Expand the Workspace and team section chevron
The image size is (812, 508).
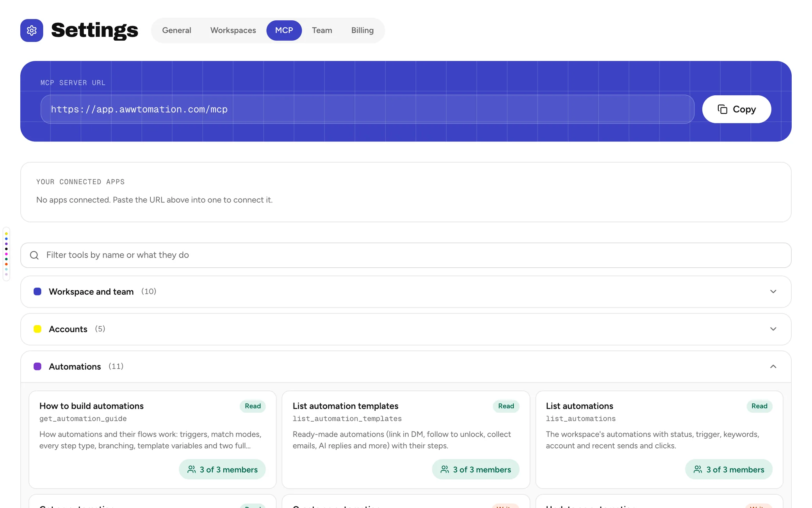coord(773,292)
